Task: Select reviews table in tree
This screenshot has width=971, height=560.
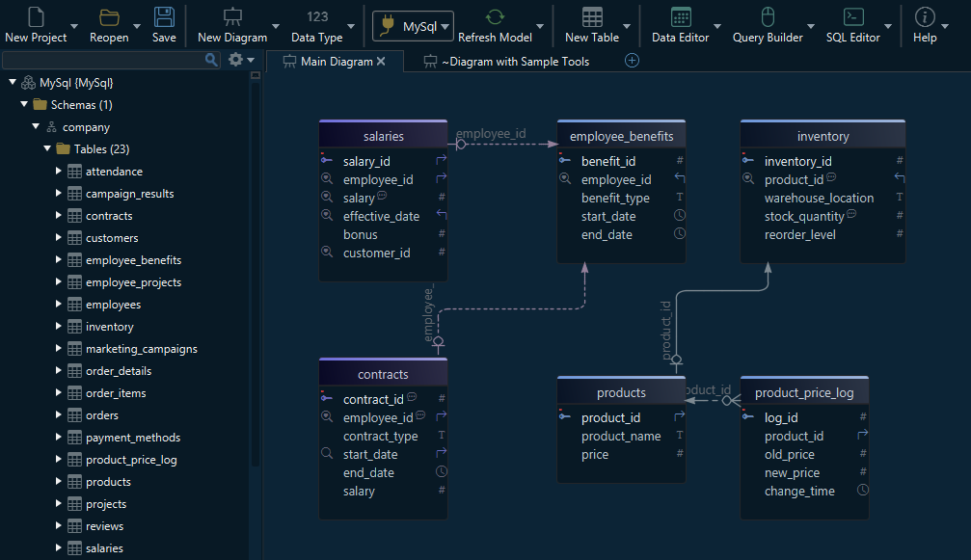Action: pyautogui.click(x=105, y=526)
